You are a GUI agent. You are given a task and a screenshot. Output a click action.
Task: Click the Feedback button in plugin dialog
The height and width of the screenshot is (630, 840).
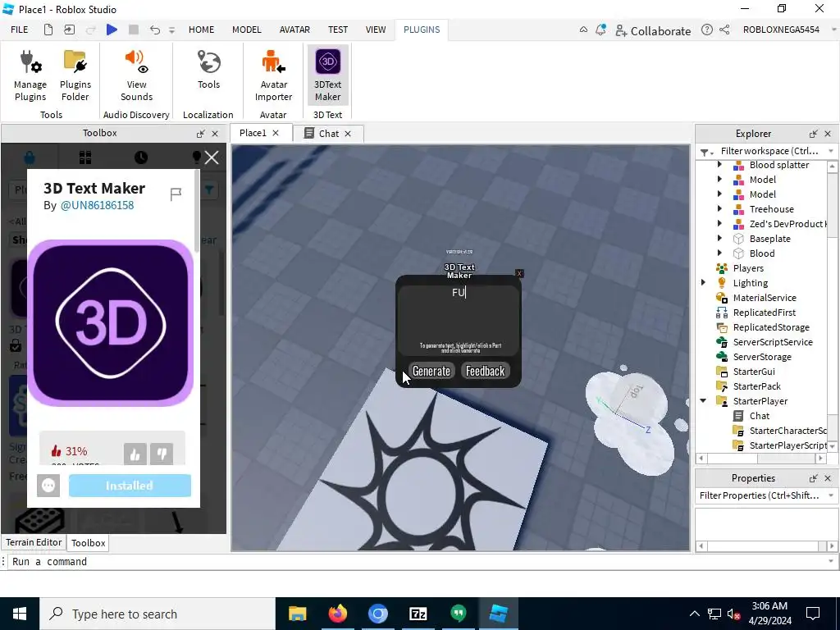[486, 371]
